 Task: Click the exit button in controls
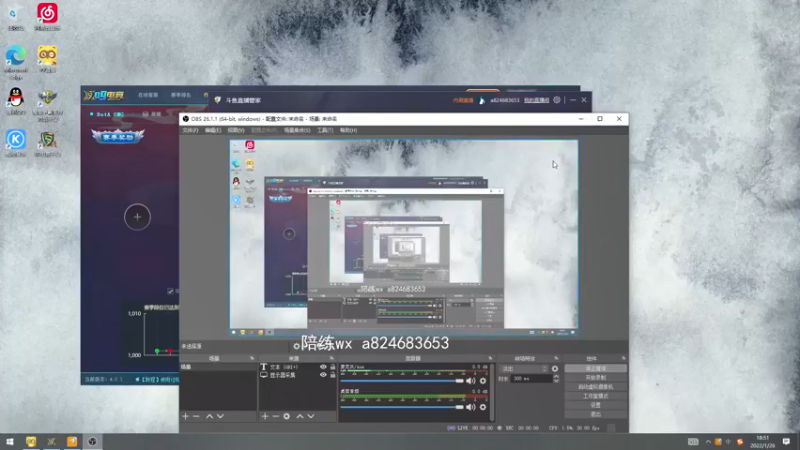(x=595, y=414)
